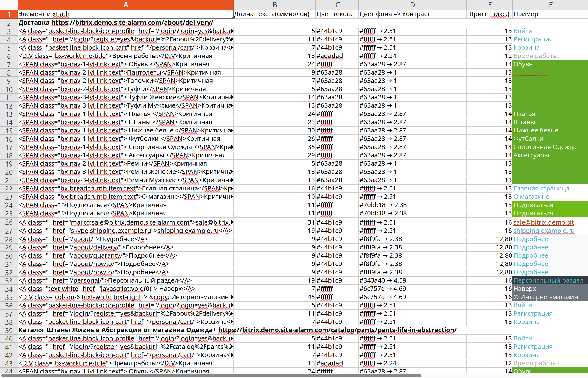The height and width of the screenshot is (378, 588).
Task: Select row 1 header
Action: (9, 14)
